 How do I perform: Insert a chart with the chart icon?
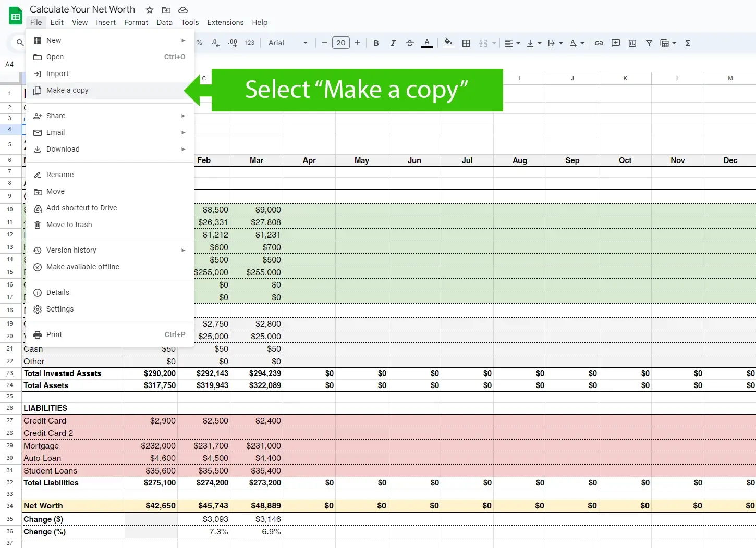tap(632, 43)
